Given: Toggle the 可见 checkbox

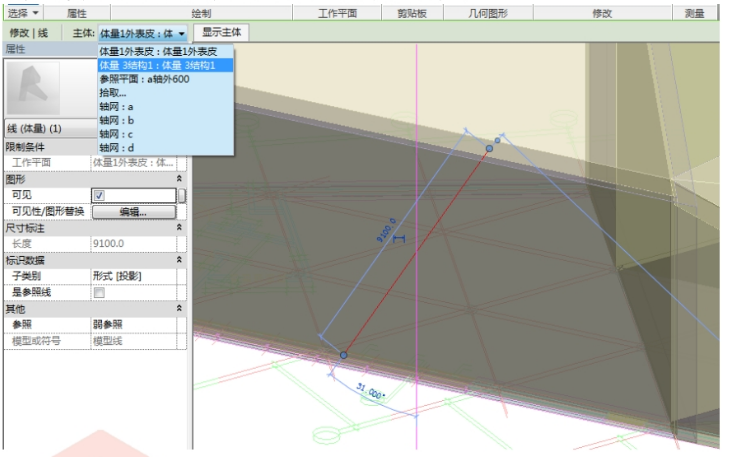Looking at the screenshot, I should point(99,195).
